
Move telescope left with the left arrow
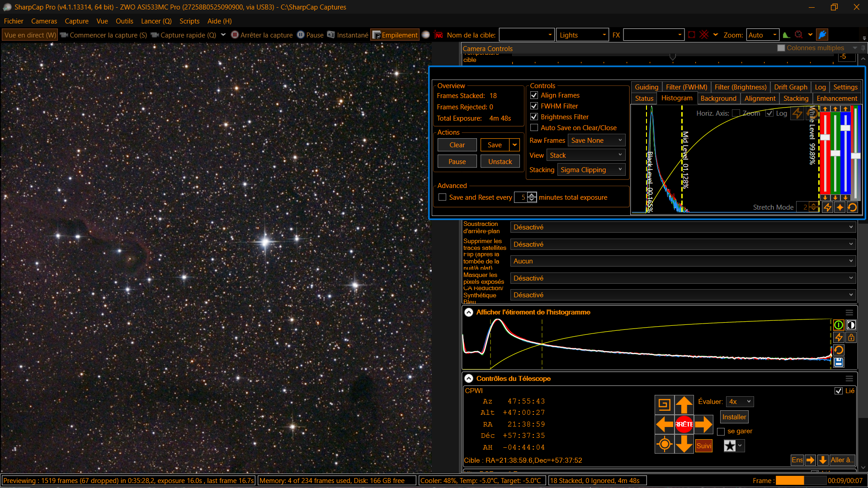point(665,424)
